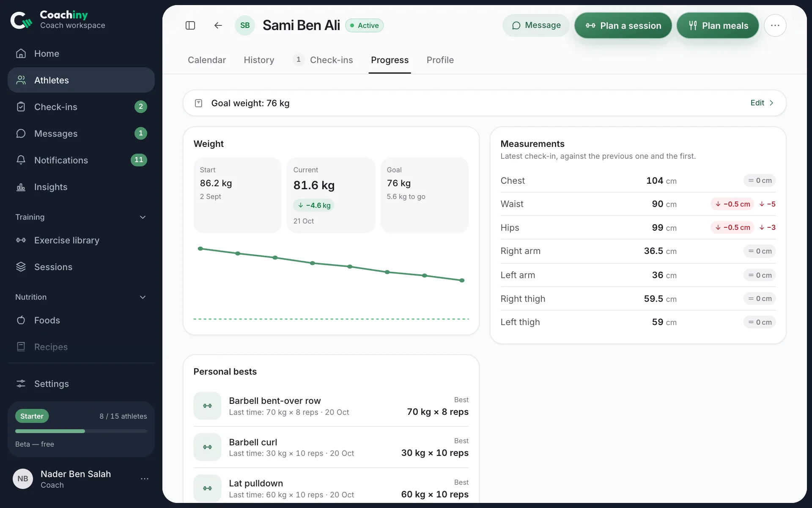Switch to the Calendar tab

pyautogui.click(x=207, y=60)
